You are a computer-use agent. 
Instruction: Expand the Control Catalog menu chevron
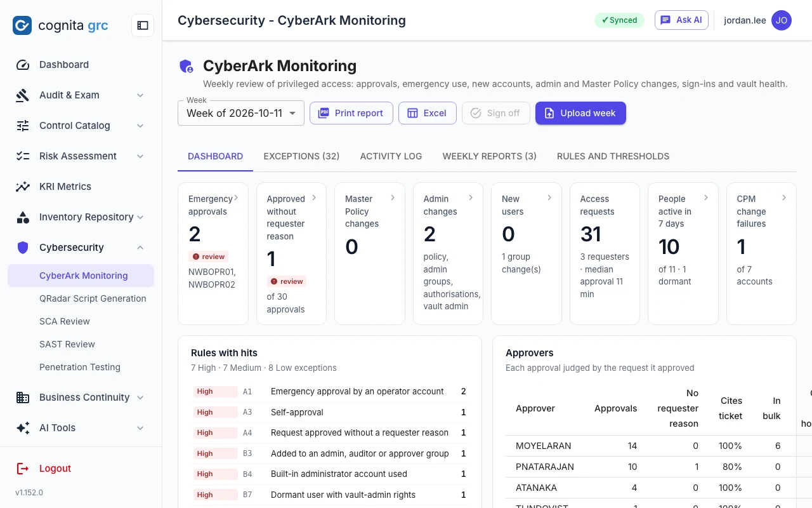140,126
